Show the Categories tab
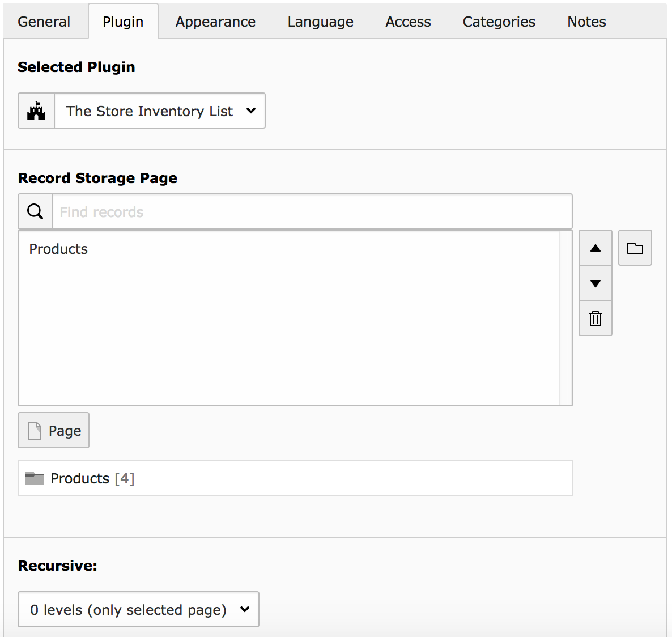This screenshot has width=672, height=637. click(499, 22)
